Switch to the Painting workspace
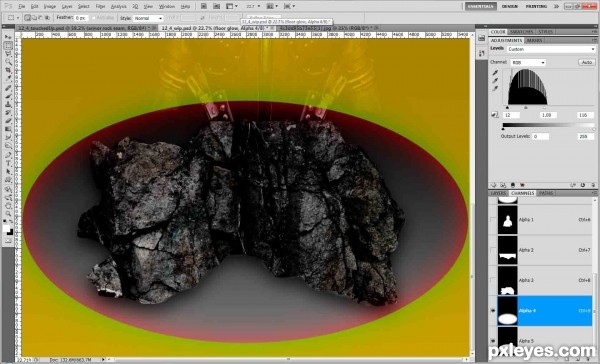This screenshot has height=364, width=600. [x=536, y=6]
